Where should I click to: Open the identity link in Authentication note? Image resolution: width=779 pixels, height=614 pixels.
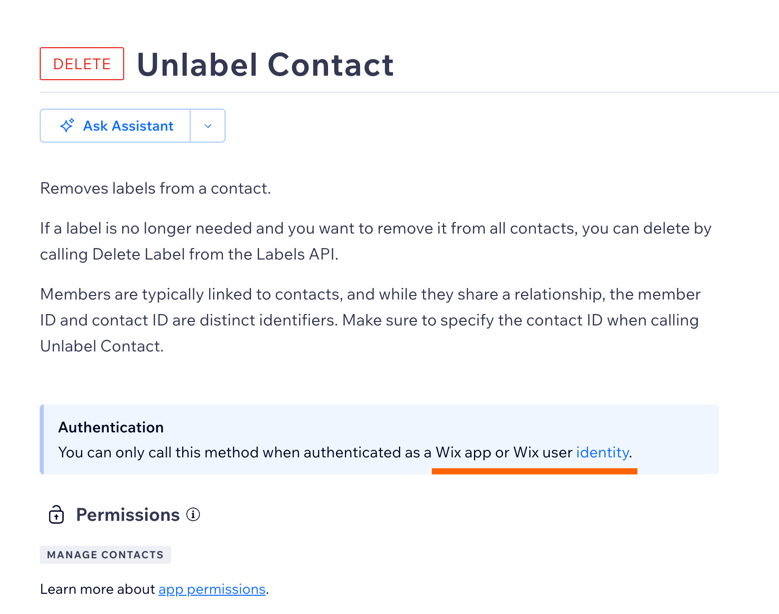tap(602, 452)
